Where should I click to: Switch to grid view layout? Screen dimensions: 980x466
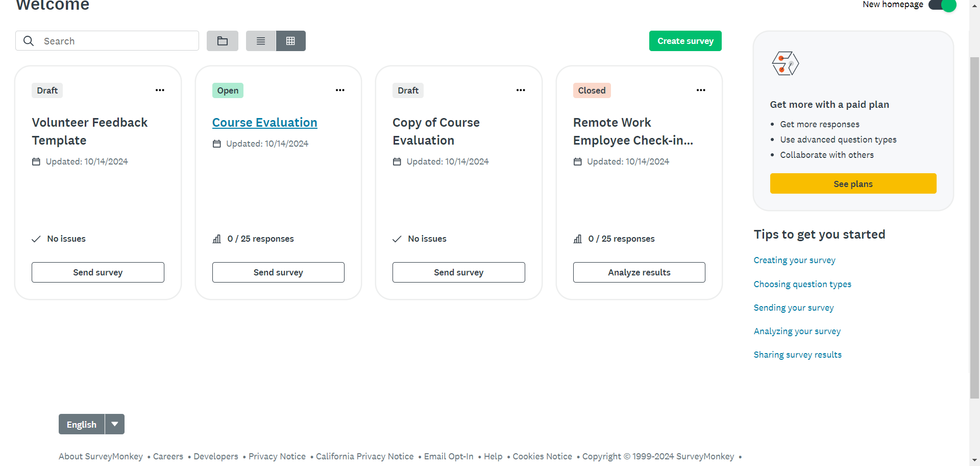(290, 41)
